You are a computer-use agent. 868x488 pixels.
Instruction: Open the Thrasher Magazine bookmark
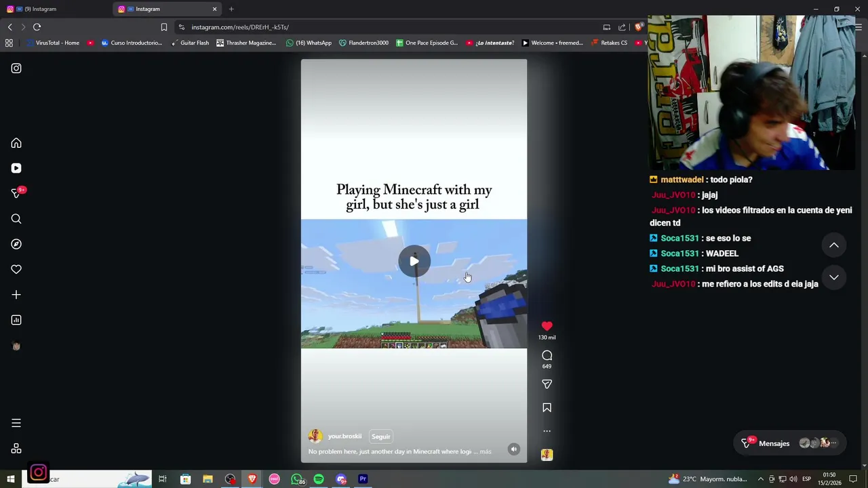coord(246,43)
